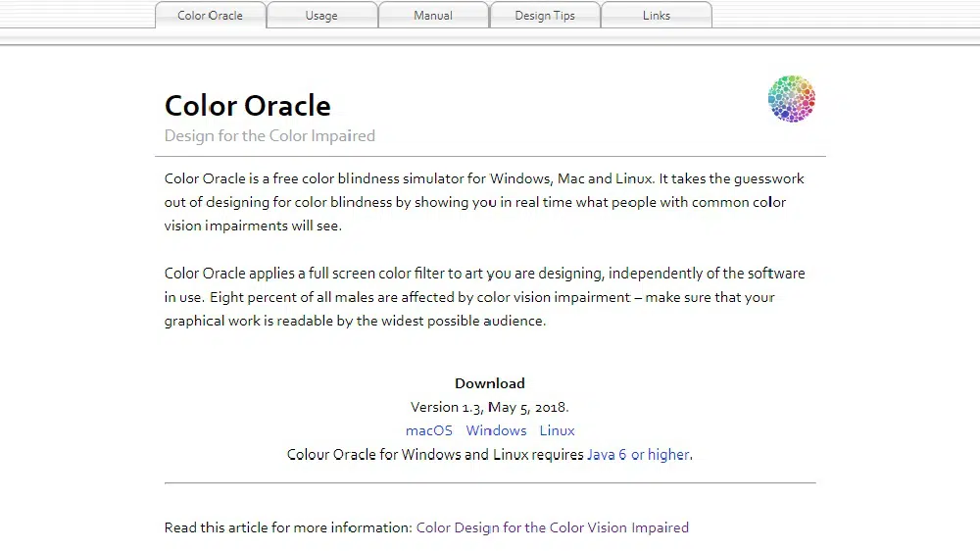The height and width of the screenshot is (551, 980).
Task: Switch to the Color Oracle tab
Action: tap(210, 16)
